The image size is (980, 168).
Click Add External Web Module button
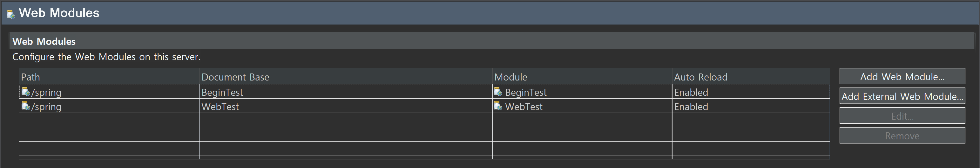click(902, 96)
